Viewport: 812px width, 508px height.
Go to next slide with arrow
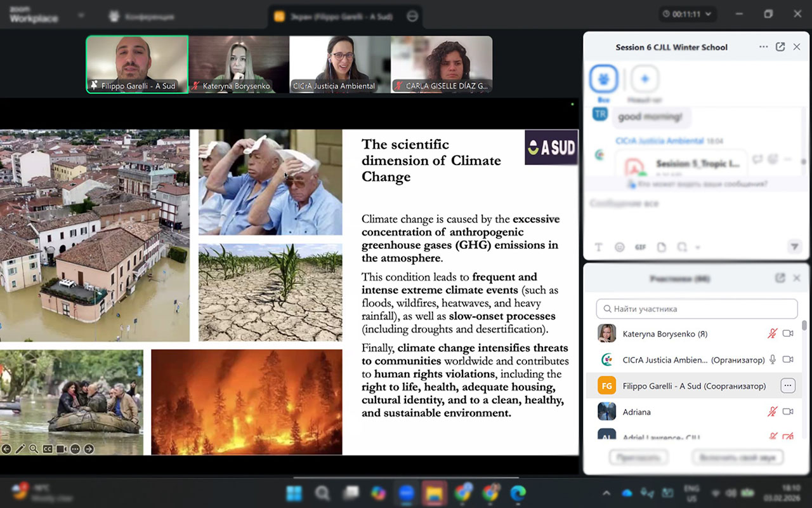tap(89, 449)
